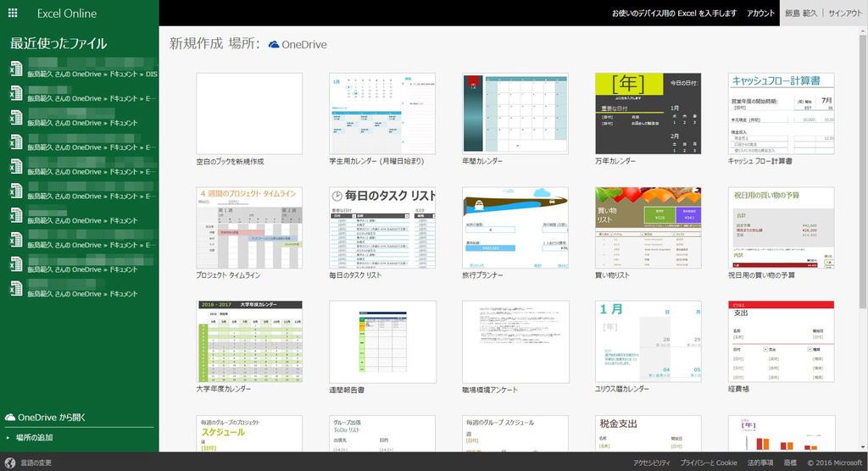The height and width of the screenshot is (471, 868).
Task: Click the user name 飯島 範久
Action: [x=801, y=13]
